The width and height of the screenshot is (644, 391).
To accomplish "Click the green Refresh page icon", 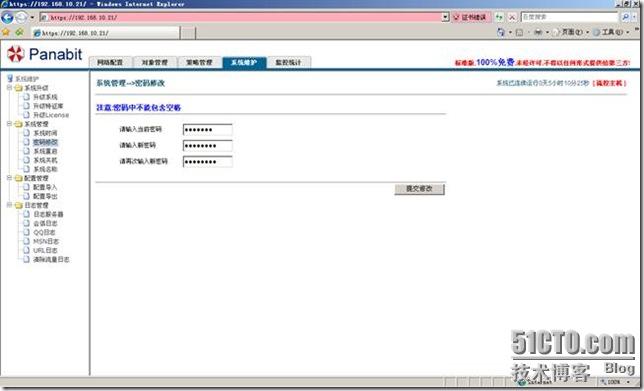I will pos(499,17).
